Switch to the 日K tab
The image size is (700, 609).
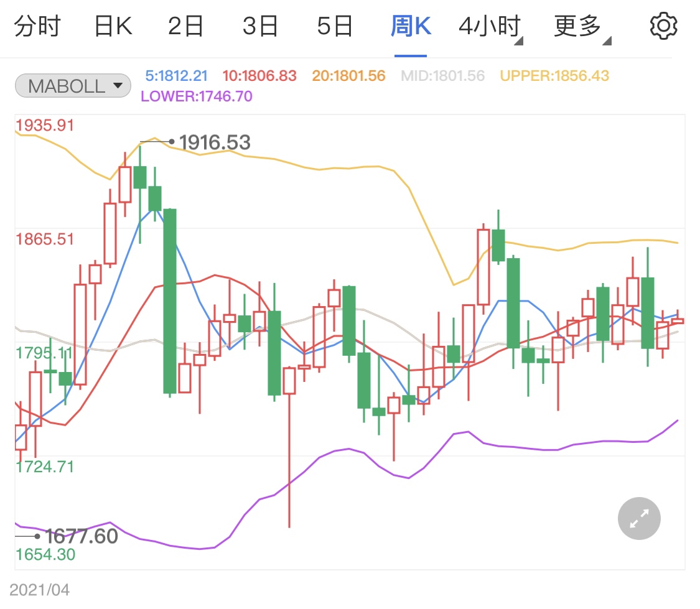[112, 27]
